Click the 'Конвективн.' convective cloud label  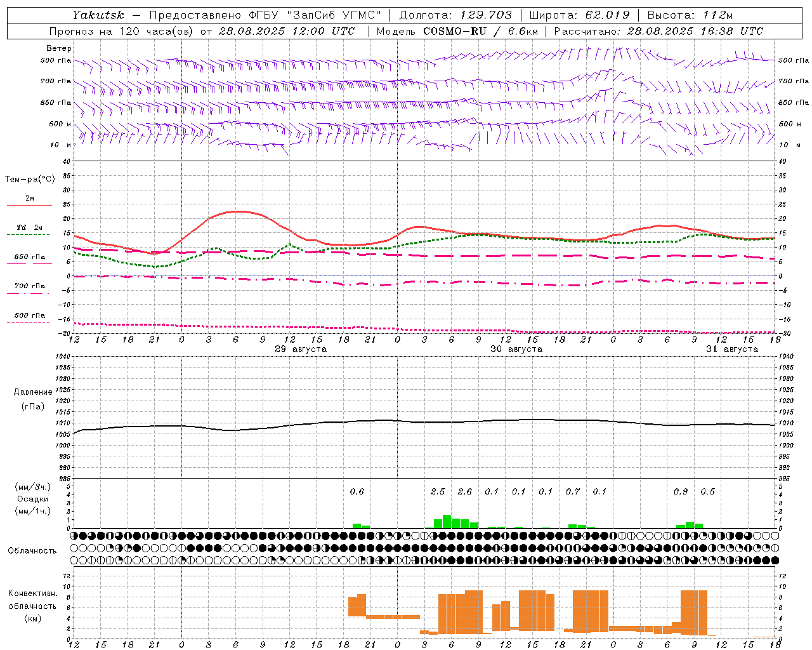click(32, 594)
